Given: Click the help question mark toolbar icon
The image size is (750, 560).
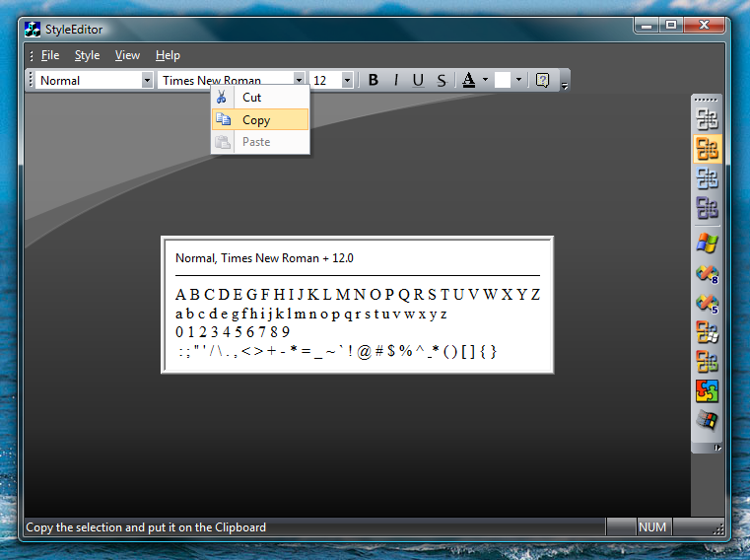Looking at the screenshot, I should click(x=542, y=80).
